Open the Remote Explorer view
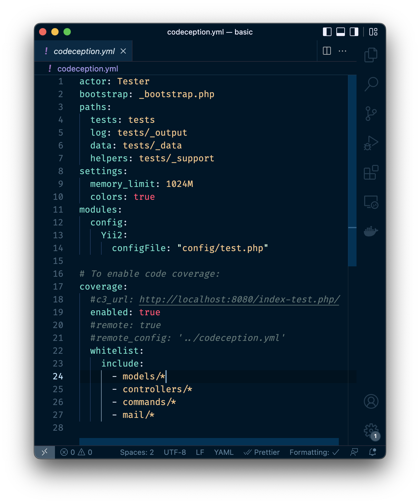420x504 pixels. point(371,202)
